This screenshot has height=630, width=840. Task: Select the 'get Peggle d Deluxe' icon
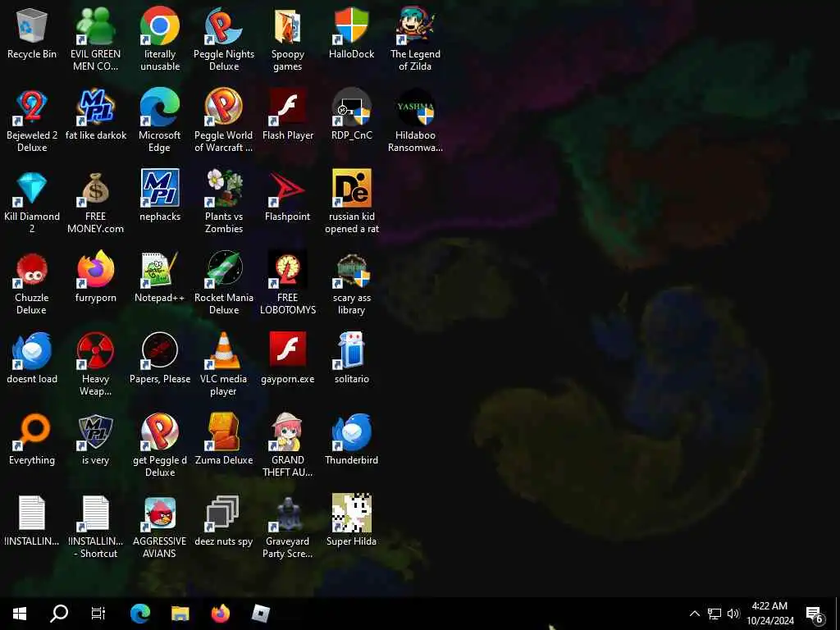160,445
